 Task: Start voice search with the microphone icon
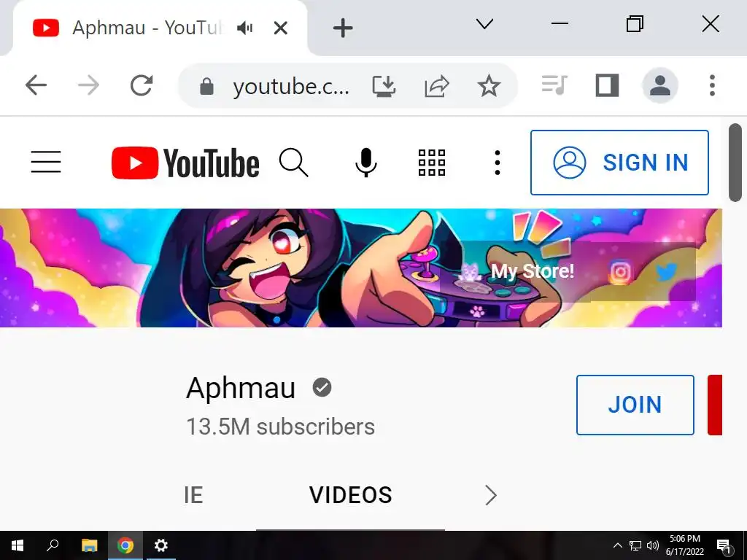coord(366,163)
